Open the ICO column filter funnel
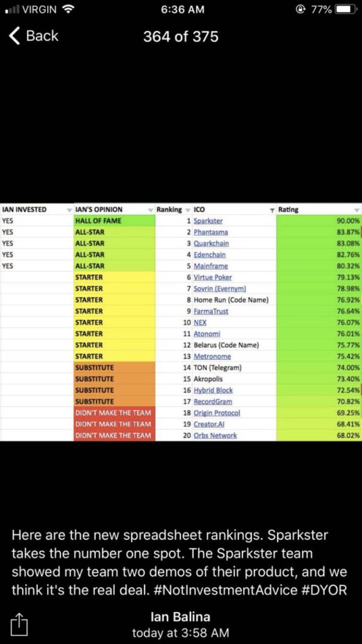Image resolution: width=362 pixels, height=644 pixels. pos(271,210)
